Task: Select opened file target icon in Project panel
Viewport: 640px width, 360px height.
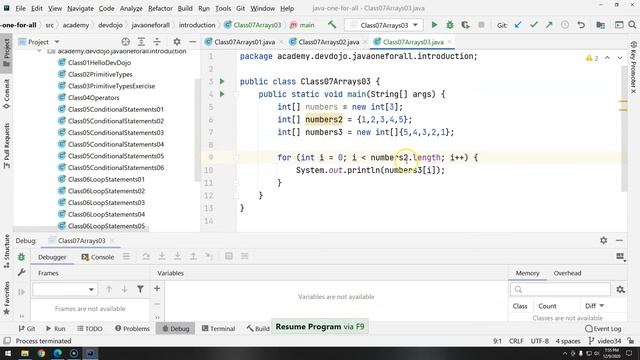Action: (126, 42)
